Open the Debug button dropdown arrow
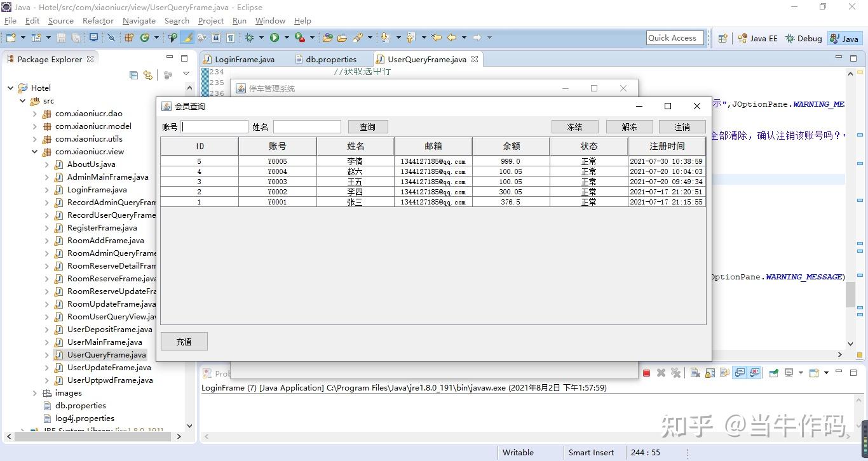This screenshot has height=461, width=868. click(x=261, y=38)
